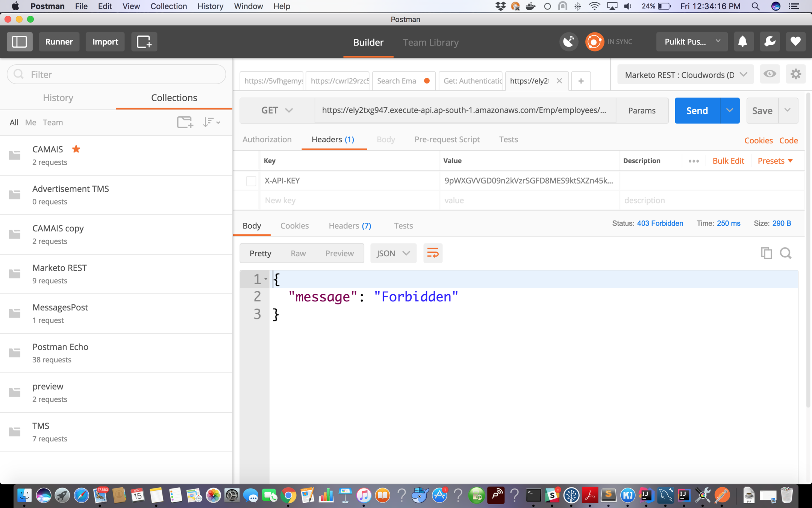Click the collections Filter search field
The width and height of the screenshot is (812, 508).
pyautogui.click(x=117, y=75)
